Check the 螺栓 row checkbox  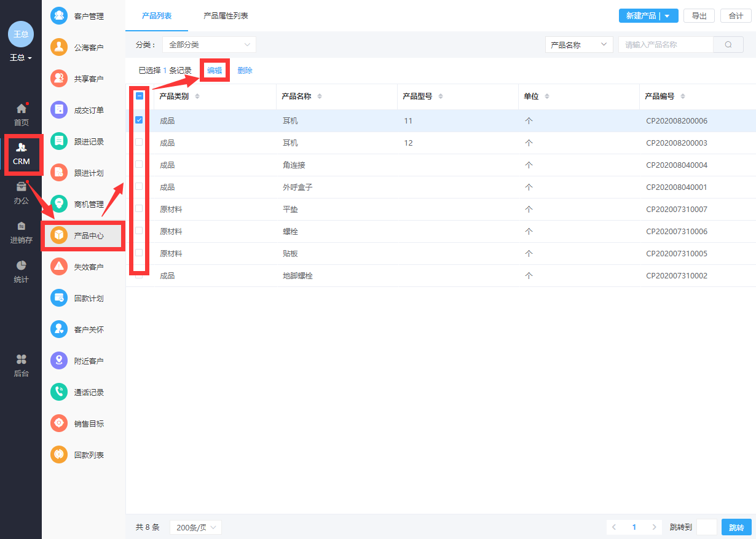(139, 230)
